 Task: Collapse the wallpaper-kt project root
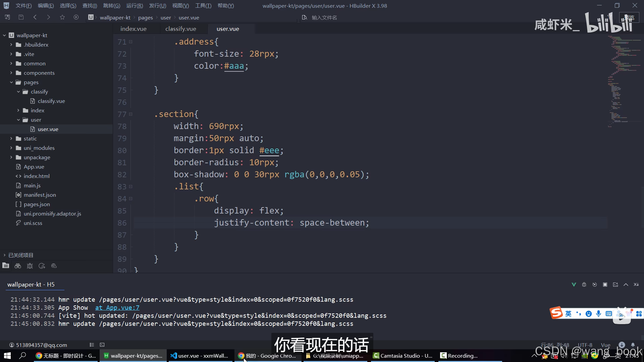click(x=4, y=35)
